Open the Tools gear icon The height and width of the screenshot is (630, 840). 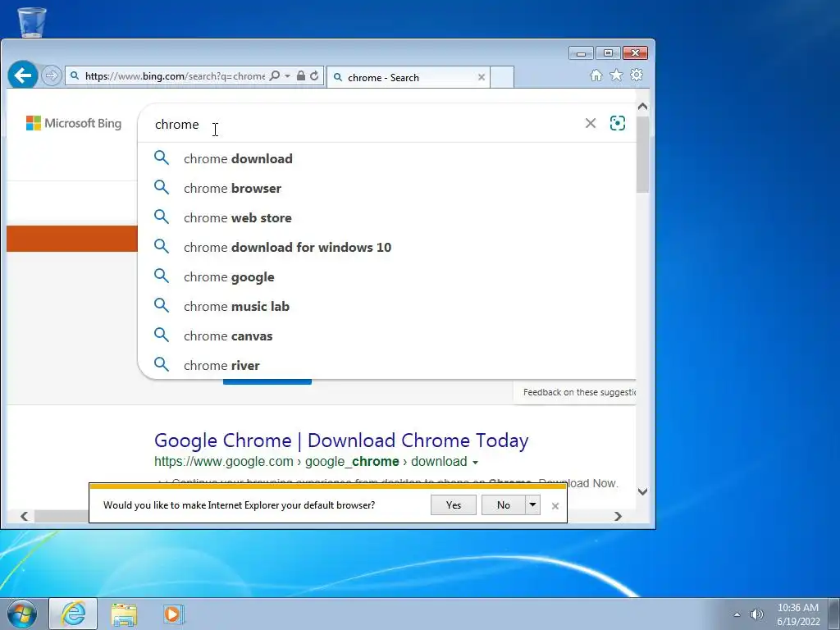coord(637,75)
